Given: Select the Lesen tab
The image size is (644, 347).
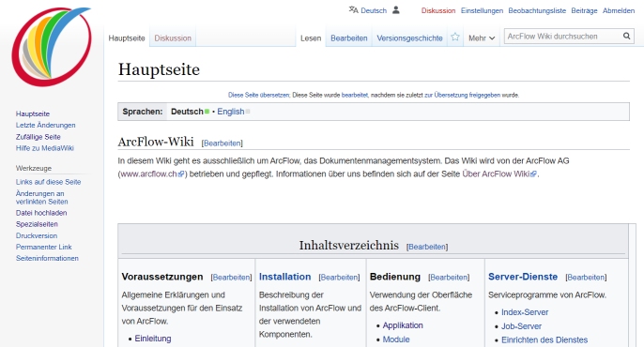Looking at the screenshot, I should pos(311,38).
